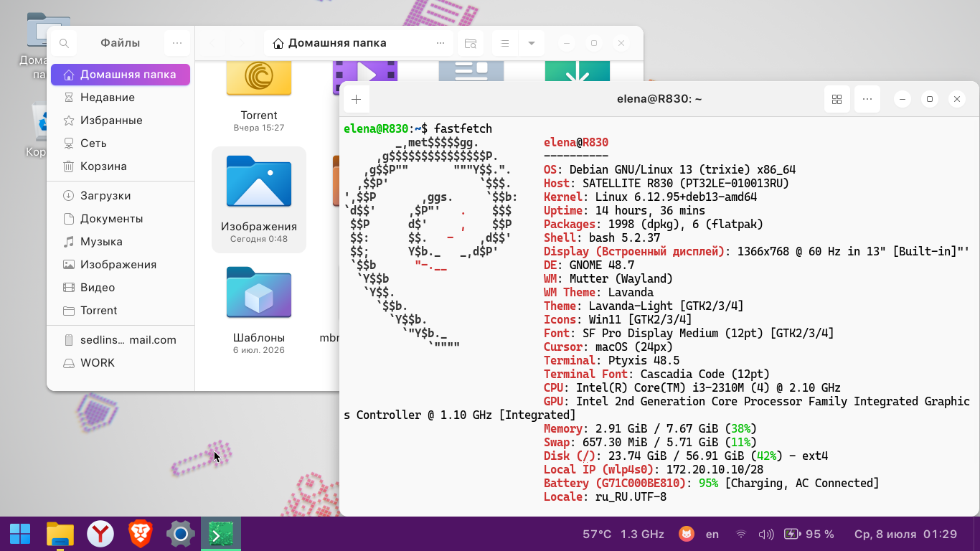This screenshot has width=980, height=551.
Task: Open the terminal three-dots menu
Action: click(x=867, y=99)
